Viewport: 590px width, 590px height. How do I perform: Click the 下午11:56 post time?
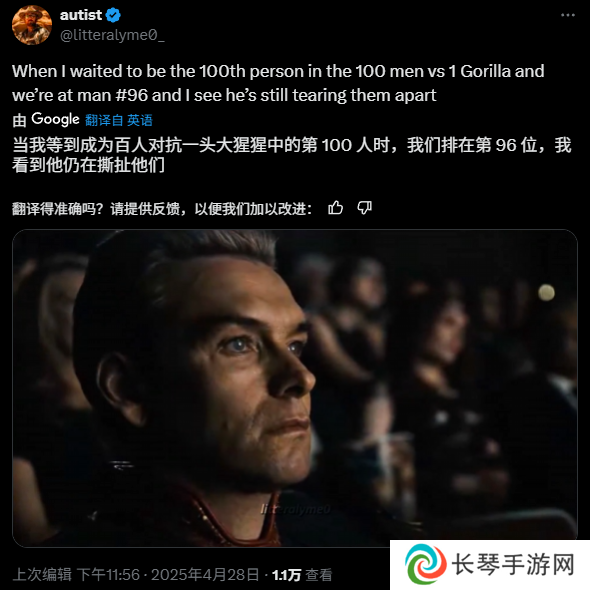click(x=108, y=575)
